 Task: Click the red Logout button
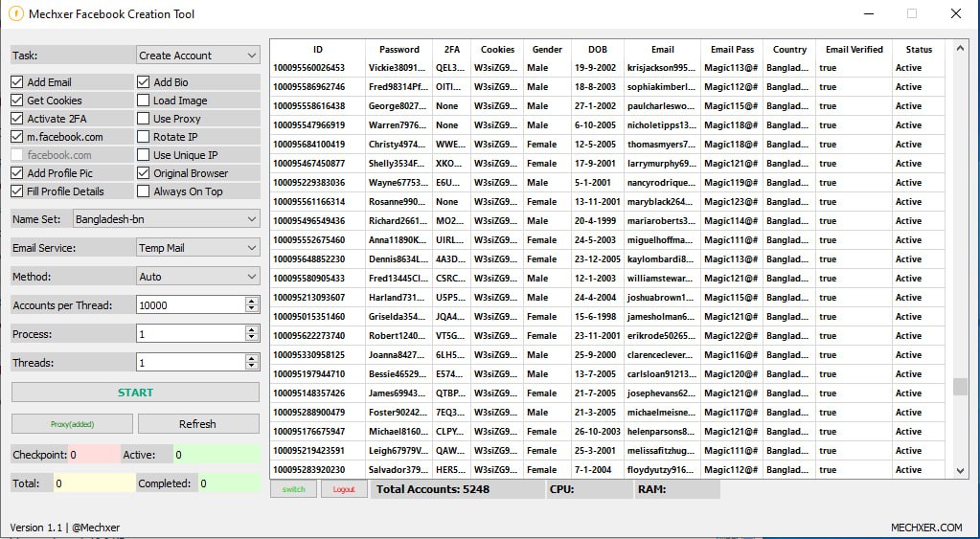point(344,489)
